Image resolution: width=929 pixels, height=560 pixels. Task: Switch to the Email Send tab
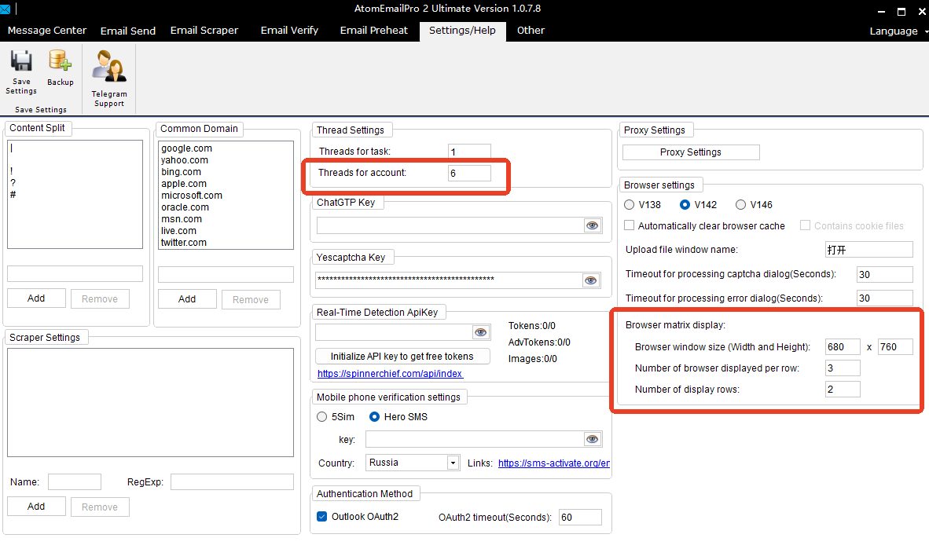tap(128, 31)
